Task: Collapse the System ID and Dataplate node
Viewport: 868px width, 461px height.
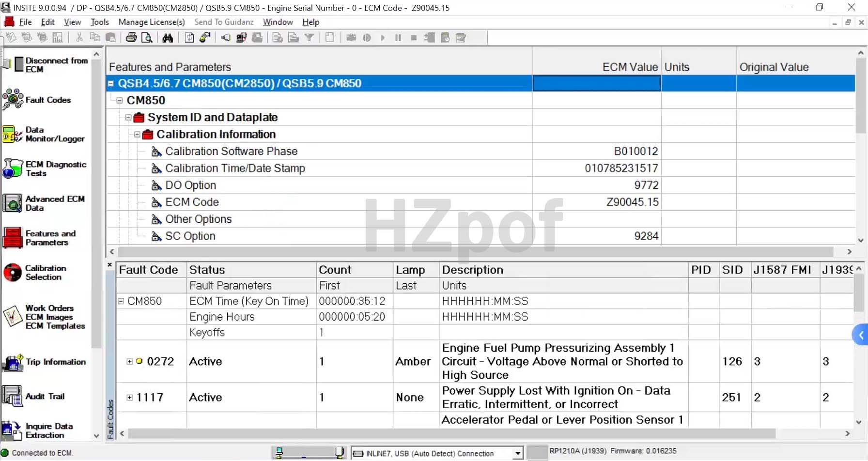Action: (x=128, y=118)
